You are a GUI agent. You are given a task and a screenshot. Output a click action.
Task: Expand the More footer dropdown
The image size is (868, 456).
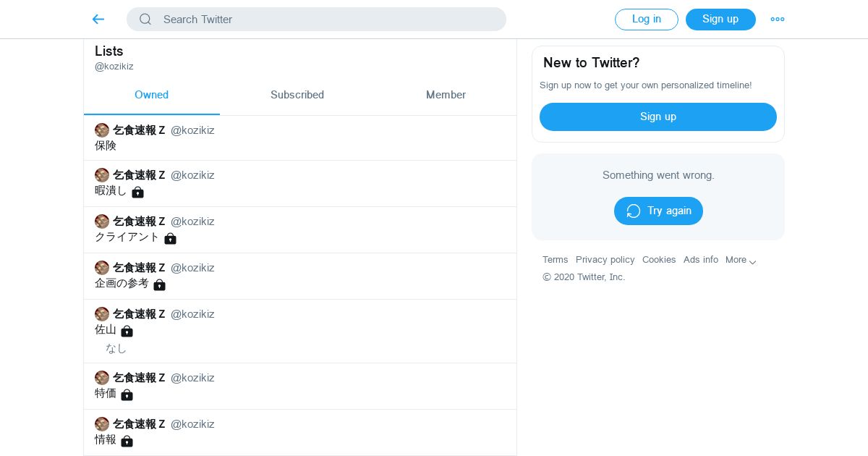click(x=741, y=260)
